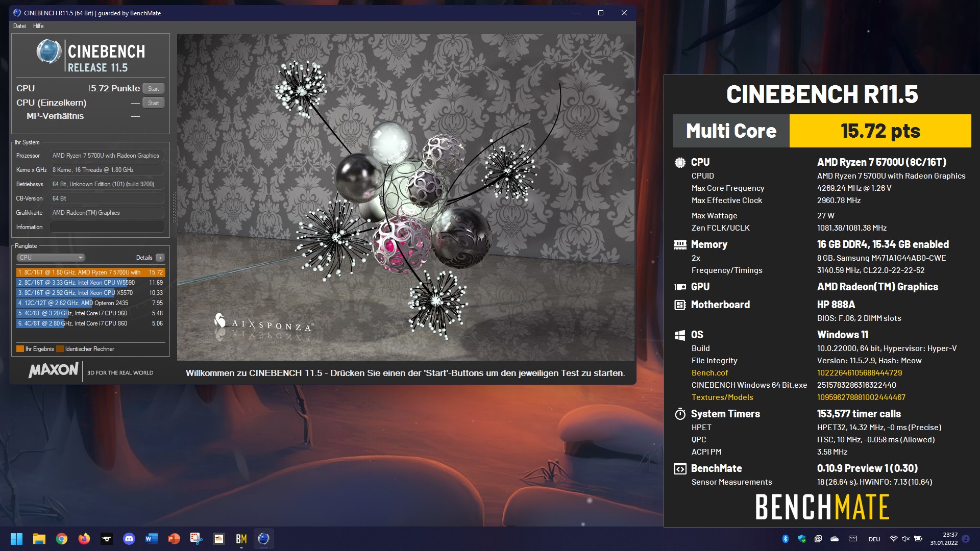The height and width of the screenshot is (551, 980).
Task: Open Microsoft Word from the taskbar
Action: pos(152,539)
